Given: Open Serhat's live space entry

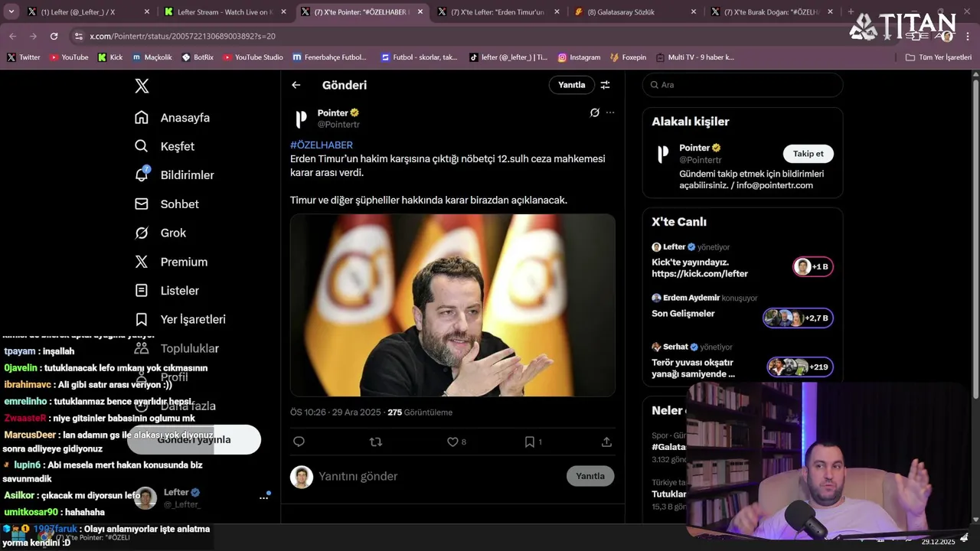Looking at the screenshot, I should coord(742,360).
